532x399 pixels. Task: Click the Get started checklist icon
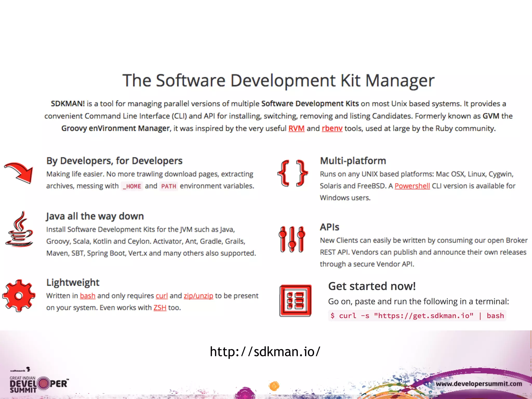[x=295, y=301]
